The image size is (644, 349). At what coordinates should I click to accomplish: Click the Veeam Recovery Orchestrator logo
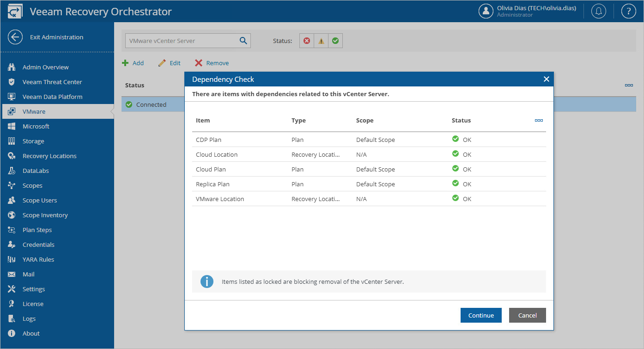coord(15,12)
